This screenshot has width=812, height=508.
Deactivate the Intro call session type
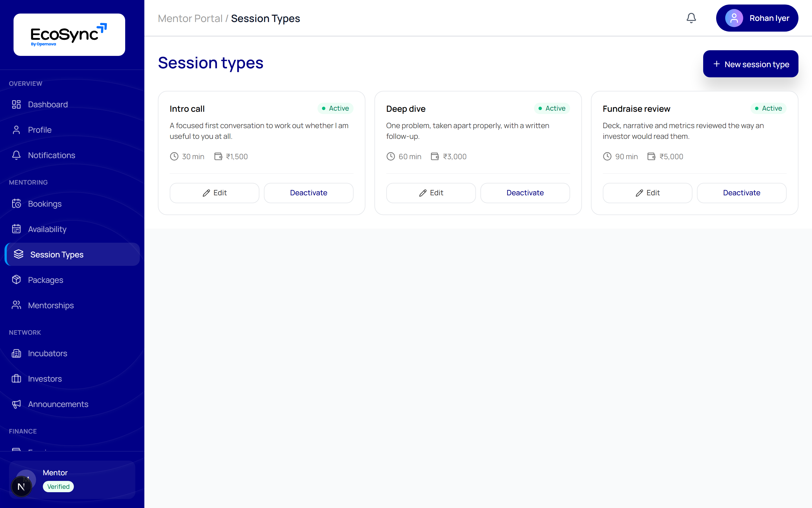pyautogui.click(x=308, y=193)
